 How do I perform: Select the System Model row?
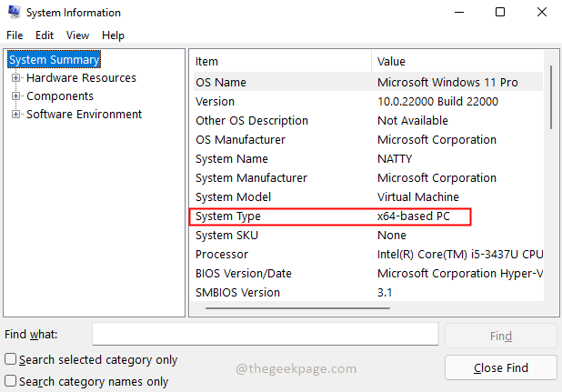pos(368,197)
